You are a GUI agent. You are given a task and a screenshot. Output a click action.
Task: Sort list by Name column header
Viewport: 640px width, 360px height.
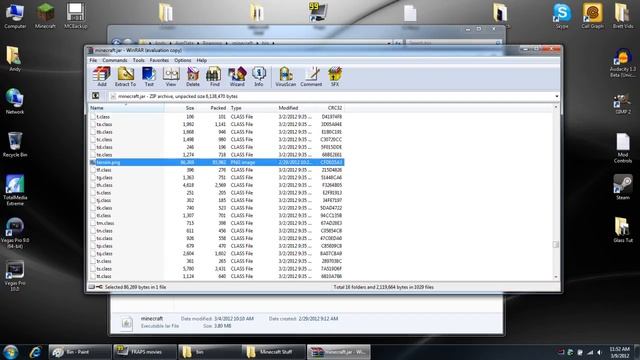click(127, 108)
